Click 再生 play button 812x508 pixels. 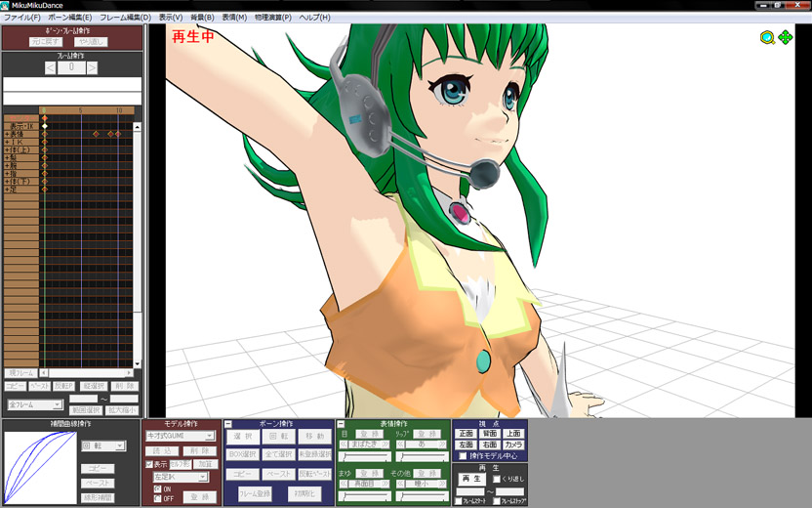pyautogui.click(x=471, y=479)
